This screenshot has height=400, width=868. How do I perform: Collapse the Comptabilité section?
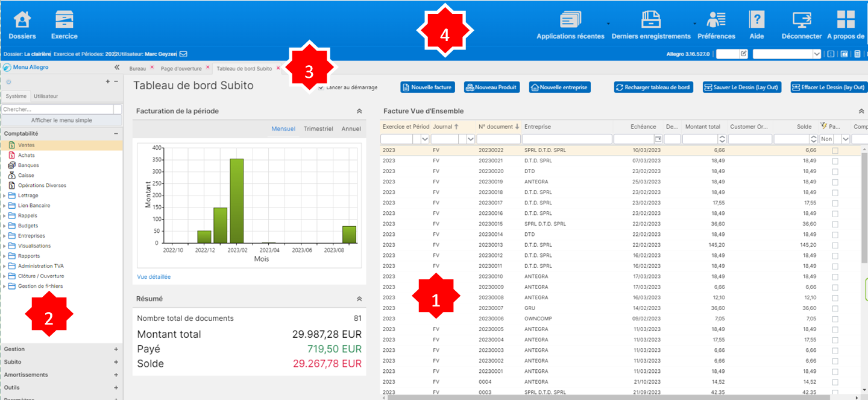point(116,133)
